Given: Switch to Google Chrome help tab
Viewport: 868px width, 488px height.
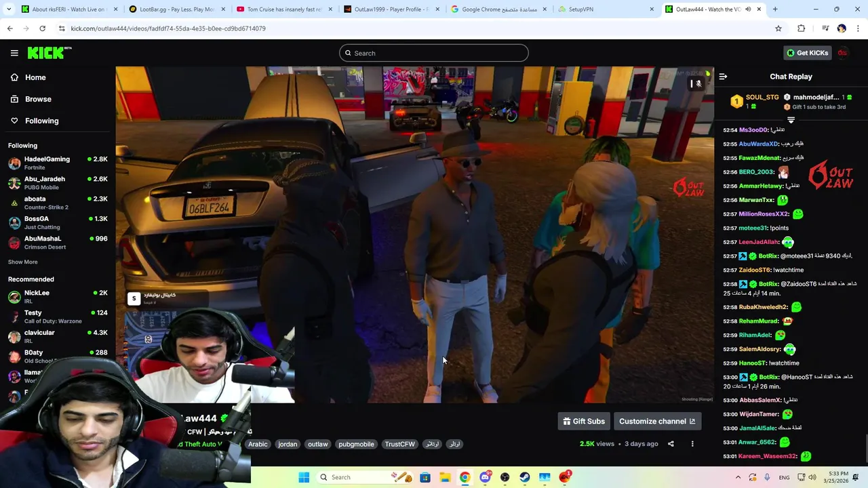Looking at the screenshot, I should pos(497,9).
